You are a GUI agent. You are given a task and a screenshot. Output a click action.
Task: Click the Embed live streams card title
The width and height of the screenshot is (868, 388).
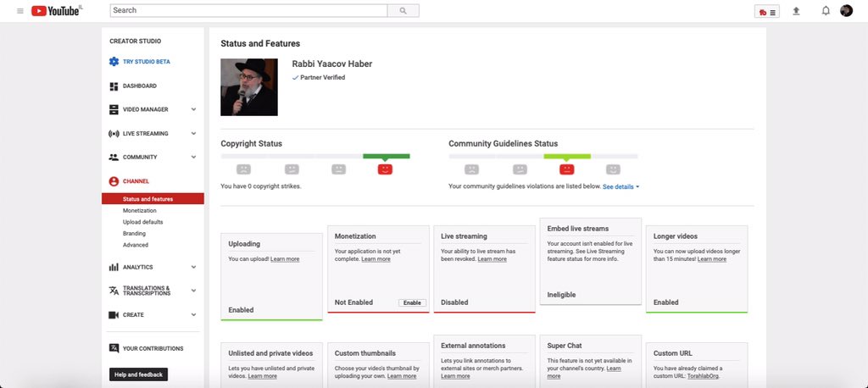pyautogui.click(x=578, y=229)
